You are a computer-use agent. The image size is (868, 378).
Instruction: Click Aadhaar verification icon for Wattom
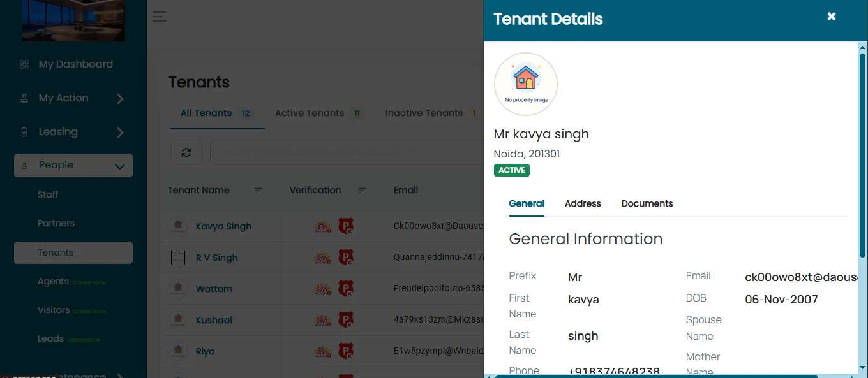pyautogui.click(x=322, y=289)
